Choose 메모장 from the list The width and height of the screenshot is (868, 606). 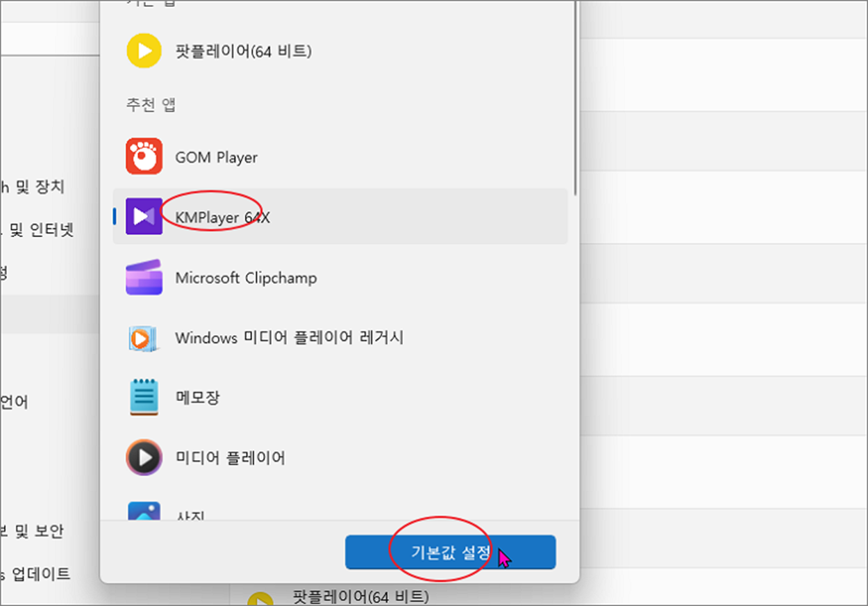(340, 398)
